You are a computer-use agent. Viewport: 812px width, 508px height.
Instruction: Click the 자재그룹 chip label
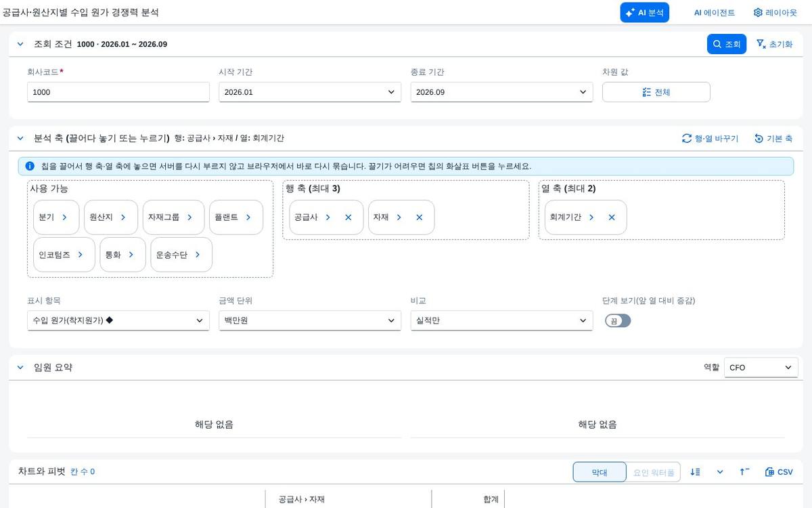(164, 217)
